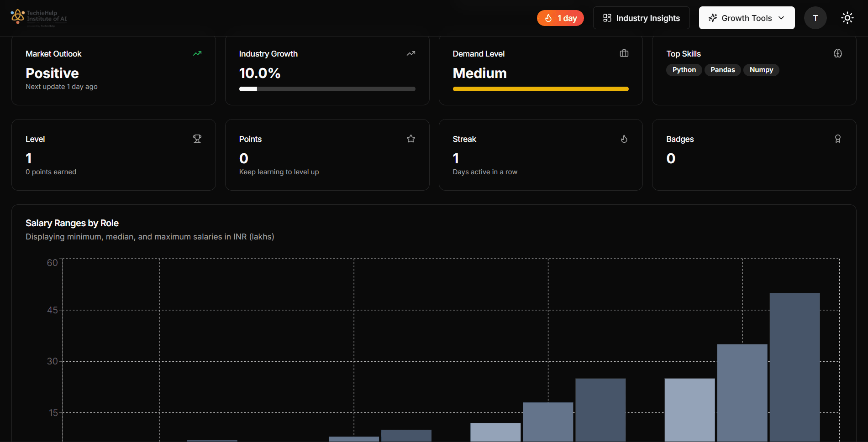
Task: Open the Growth Tools dropdown
Action: pos(746,18)
